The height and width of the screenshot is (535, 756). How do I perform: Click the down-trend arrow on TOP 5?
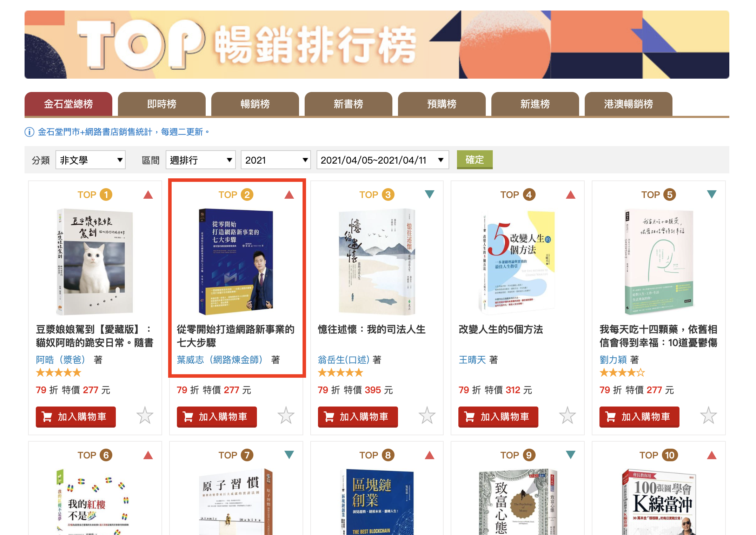click(712, 194)
